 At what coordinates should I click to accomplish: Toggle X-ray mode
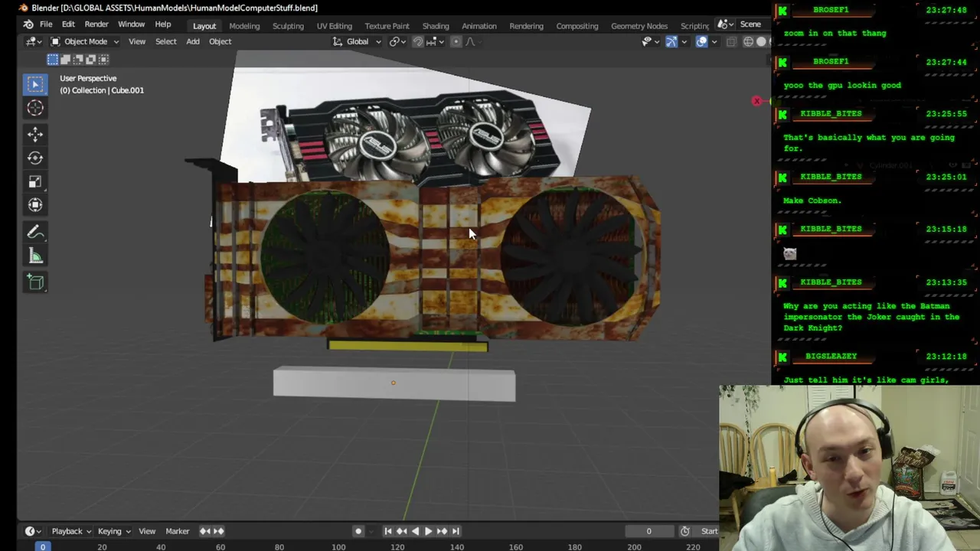(731, 41)
